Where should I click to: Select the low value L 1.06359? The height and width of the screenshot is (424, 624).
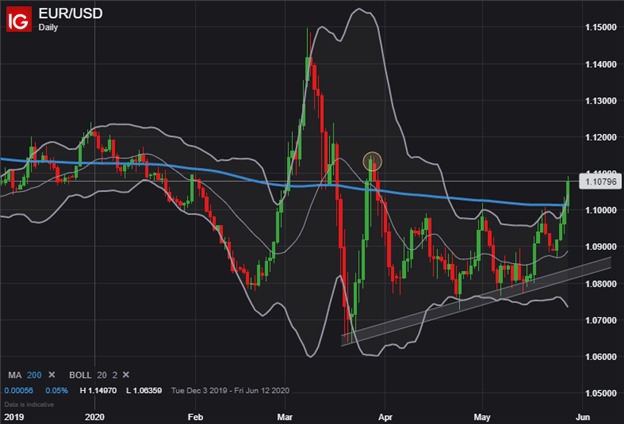coord(144,391)
